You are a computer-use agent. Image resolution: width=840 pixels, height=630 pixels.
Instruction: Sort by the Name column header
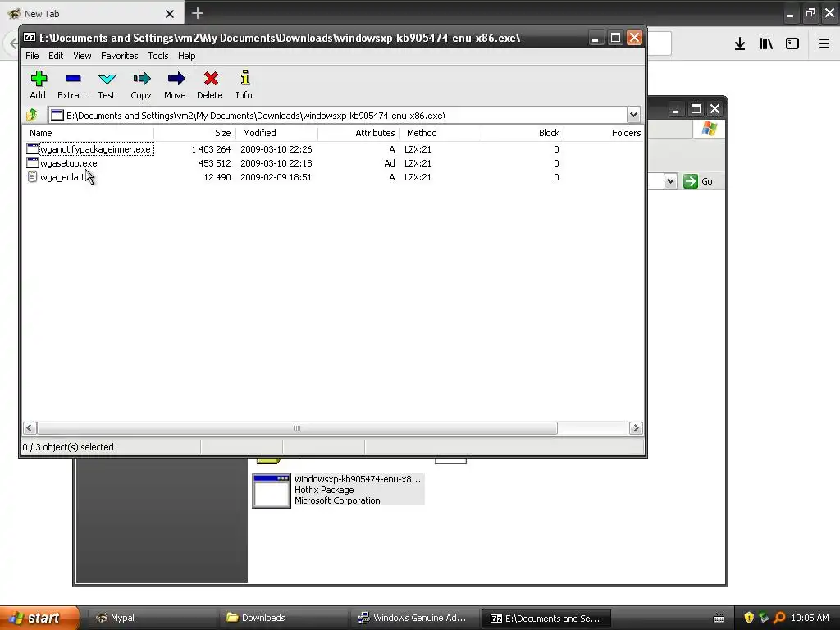[89, 133]
